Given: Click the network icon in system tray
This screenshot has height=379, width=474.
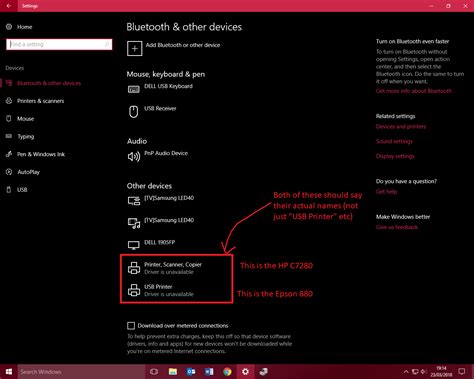Looking at the screenshot, I should coord(415,371).
